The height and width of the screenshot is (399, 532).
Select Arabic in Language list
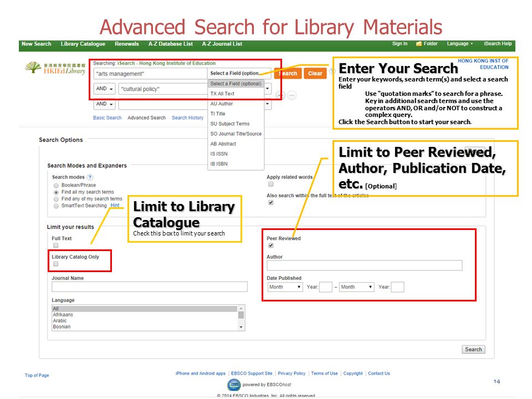(145, 321)
